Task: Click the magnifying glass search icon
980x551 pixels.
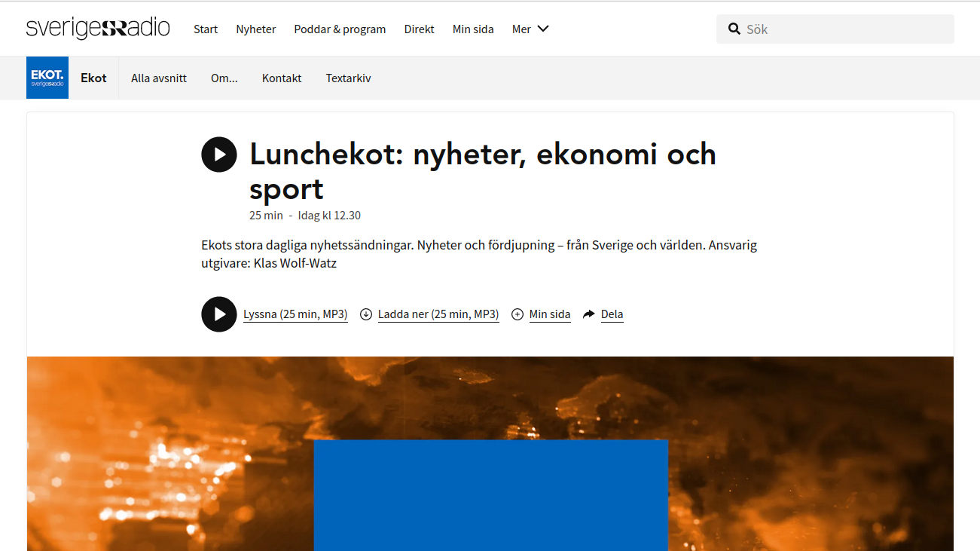Action: click(734, 29)
